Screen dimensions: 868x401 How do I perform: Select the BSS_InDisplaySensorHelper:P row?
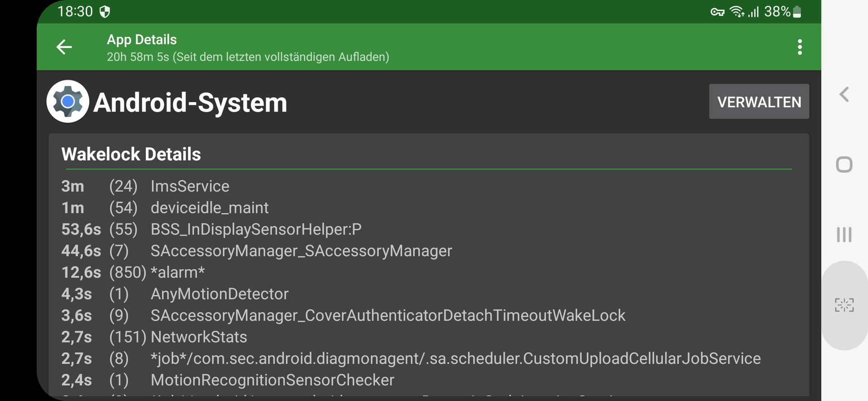429,229
